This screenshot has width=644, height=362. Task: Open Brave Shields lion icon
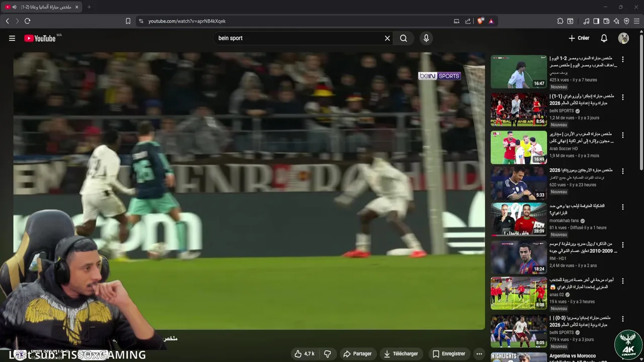pos(480,21)
